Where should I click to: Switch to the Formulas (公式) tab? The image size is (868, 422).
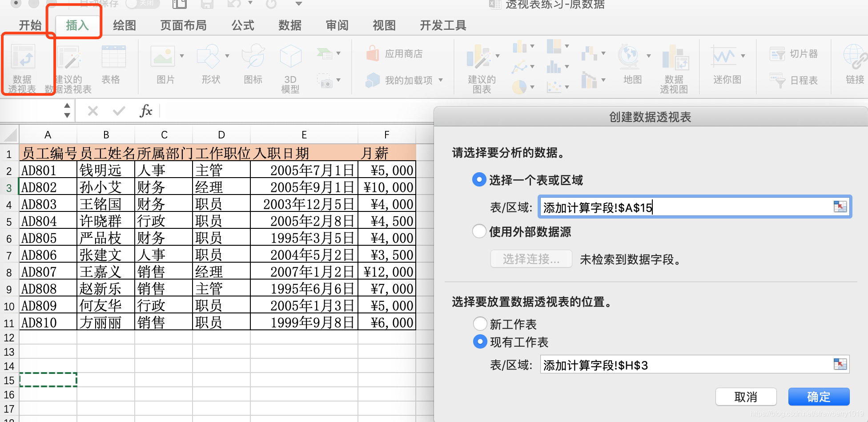pyautogui.click(x=243, y=25)
